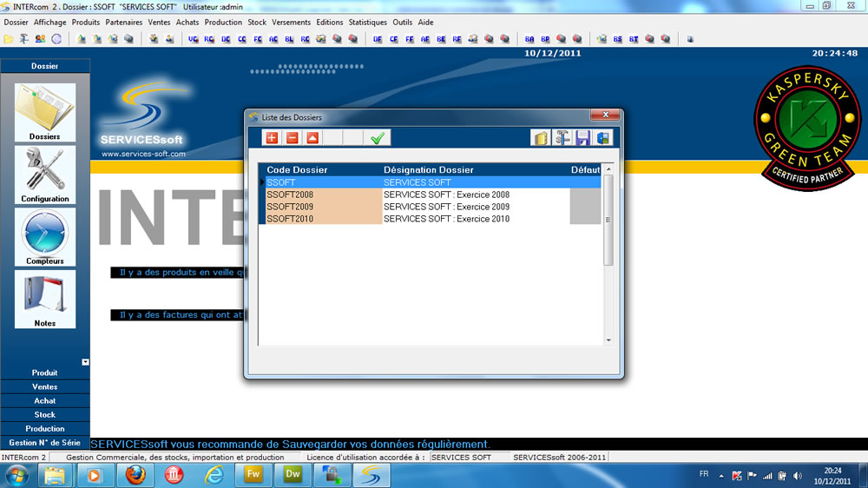This screenshot has height=488, width=868.
Task: Open the Production menu in menu bar
Action: point(223,23)
